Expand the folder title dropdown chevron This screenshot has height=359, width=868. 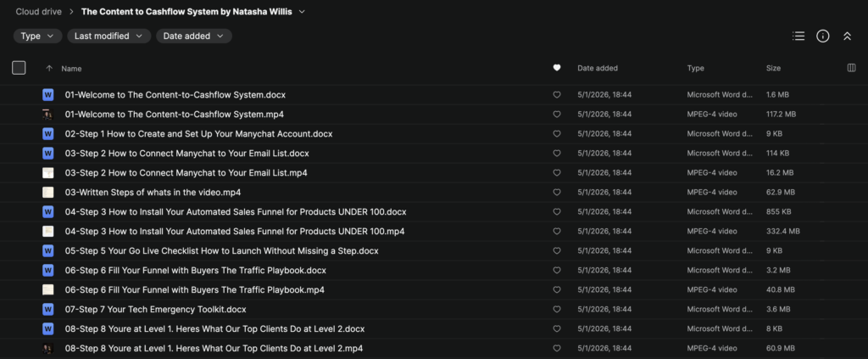[302, 12]
